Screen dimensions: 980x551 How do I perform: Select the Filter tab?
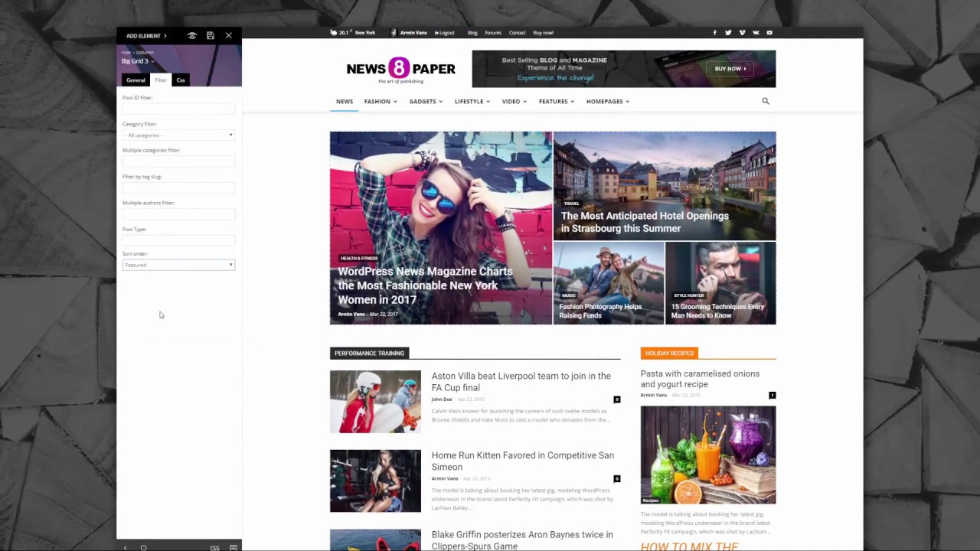pyautogui.click(x=161, y=80)
